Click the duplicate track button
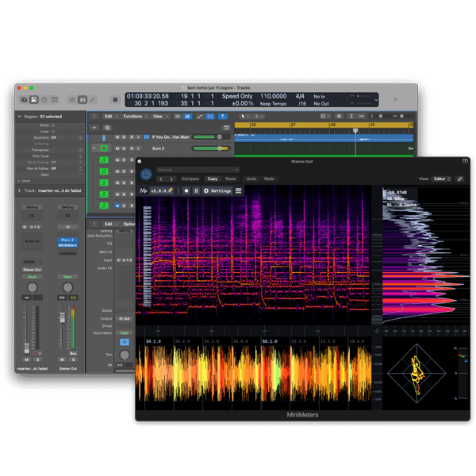 click(107, 128)
